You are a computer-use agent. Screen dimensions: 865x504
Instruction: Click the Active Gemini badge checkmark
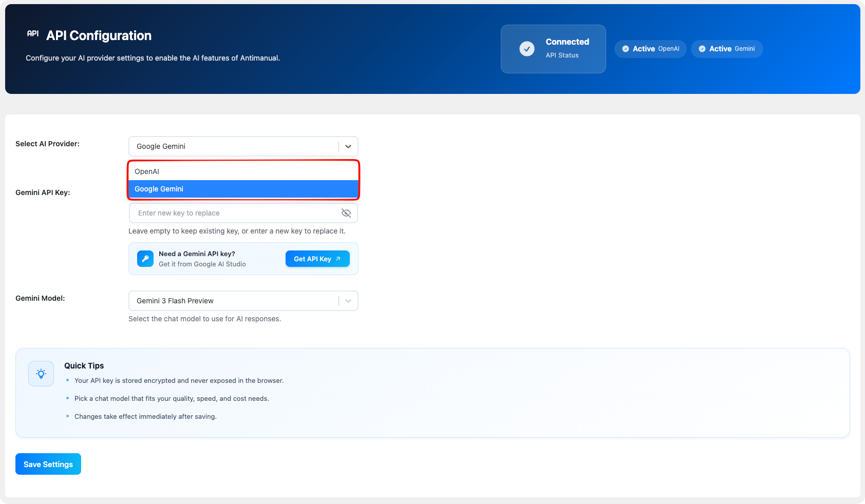pos(702,49)
